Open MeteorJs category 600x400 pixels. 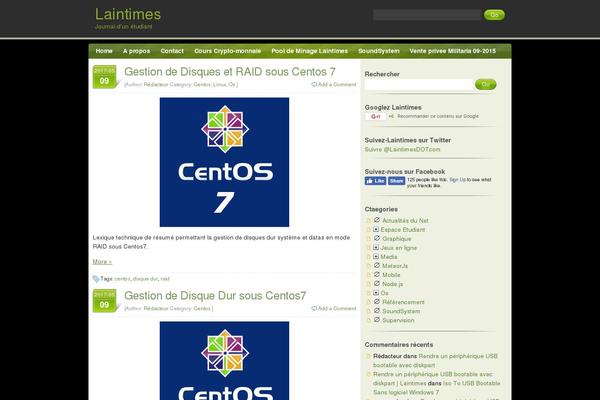[x=395, y=266]
